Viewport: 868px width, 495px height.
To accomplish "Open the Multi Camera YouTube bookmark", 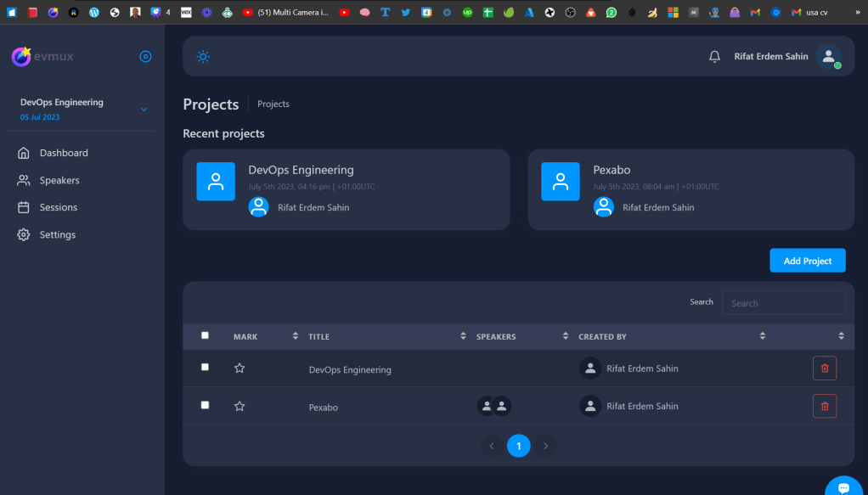I will pos(285,12).
